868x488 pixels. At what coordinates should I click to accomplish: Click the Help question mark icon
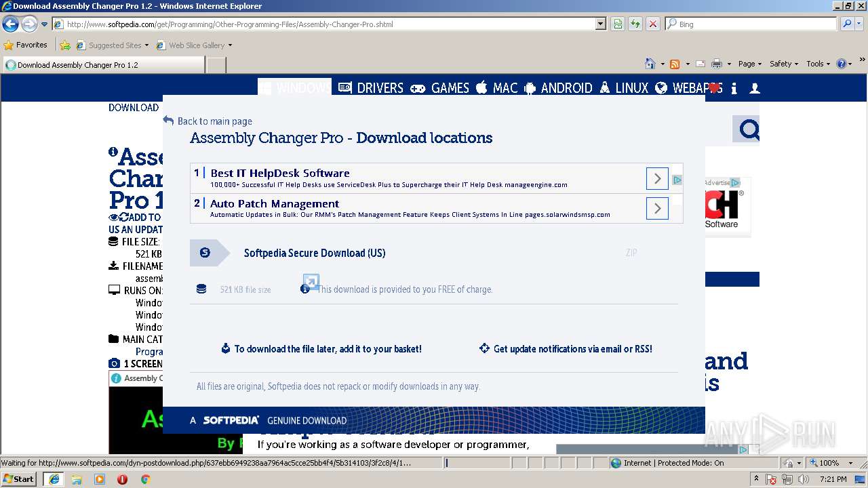(842, 64)
